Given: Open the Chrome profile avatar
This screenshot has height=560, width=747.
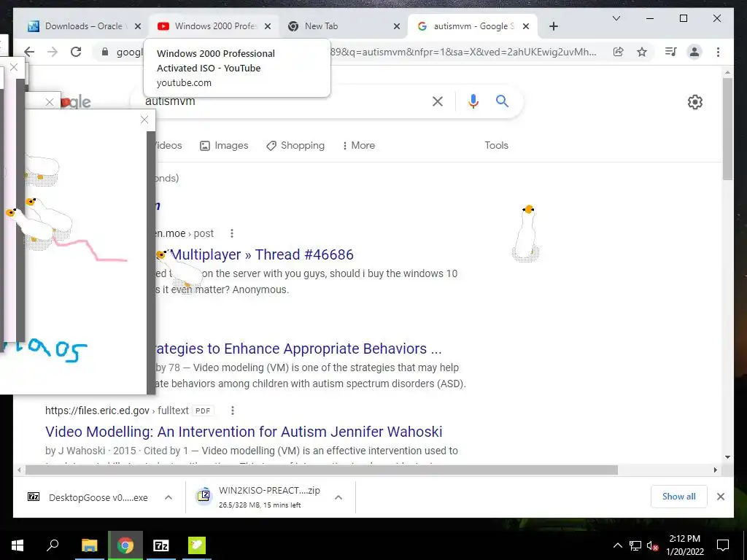Looking at the screenshot, I should coord(694,52).
